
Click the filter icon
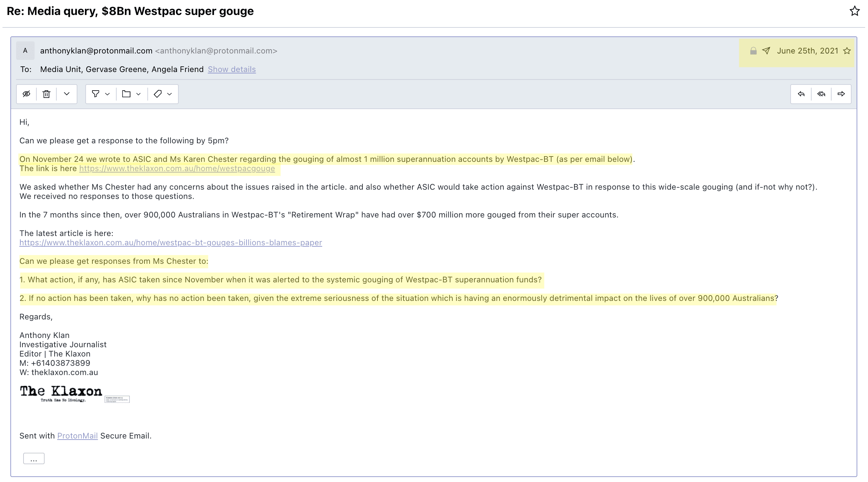(x=96, y=94)
